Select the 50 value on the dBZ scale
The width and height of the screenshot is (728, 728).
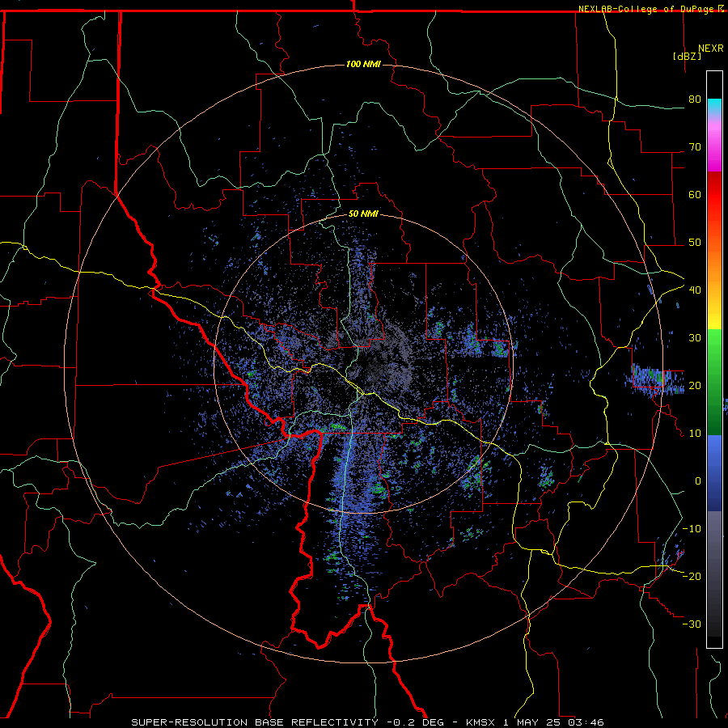pyautogui.click(x=695, y=243)
